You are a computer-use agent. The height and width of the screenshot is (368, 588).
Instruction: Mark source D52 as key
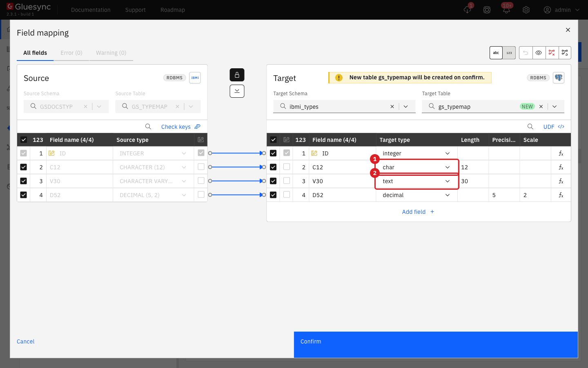(x=201, y=195)
